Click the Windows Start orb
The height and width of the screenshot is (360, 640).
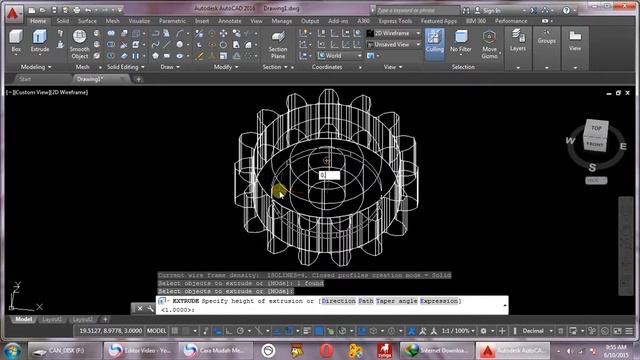(12, 351)
